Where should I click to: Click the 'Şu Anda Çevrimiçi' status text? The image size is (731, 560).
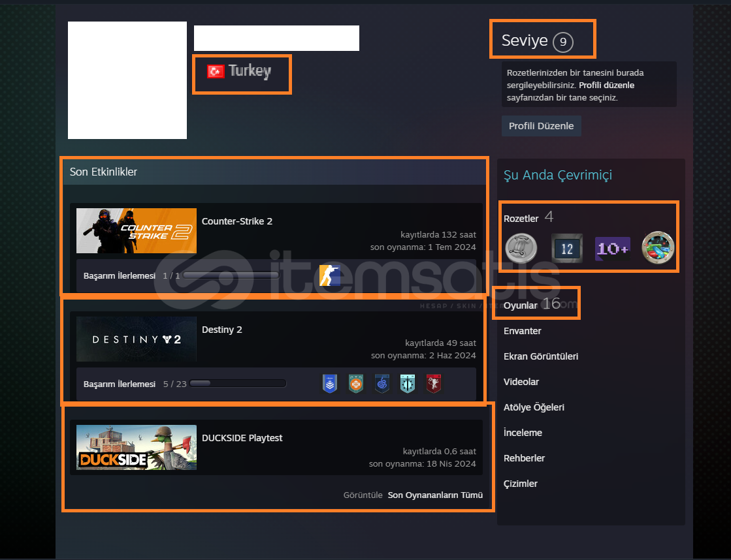[x=558, y=175]
